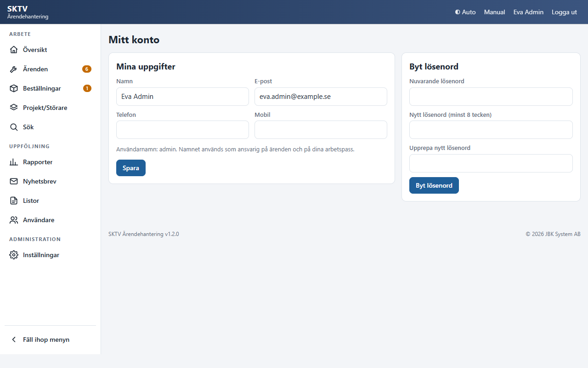Click the Ärenden badge showing 6
Image resolution: width=588 pixels, height=368 pixels.
(x=87, y=69)
